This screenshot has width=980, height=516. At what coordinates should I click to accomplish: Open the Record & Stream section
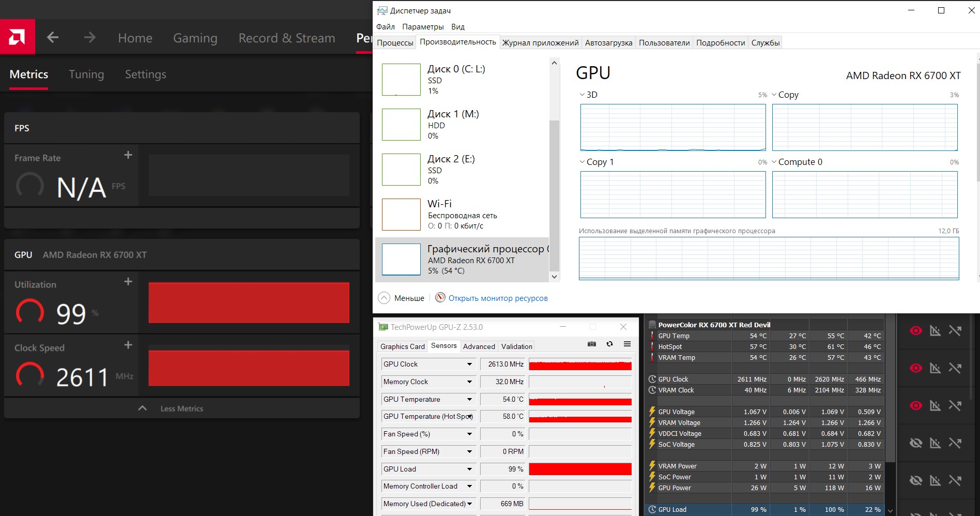tap(287, 38)
